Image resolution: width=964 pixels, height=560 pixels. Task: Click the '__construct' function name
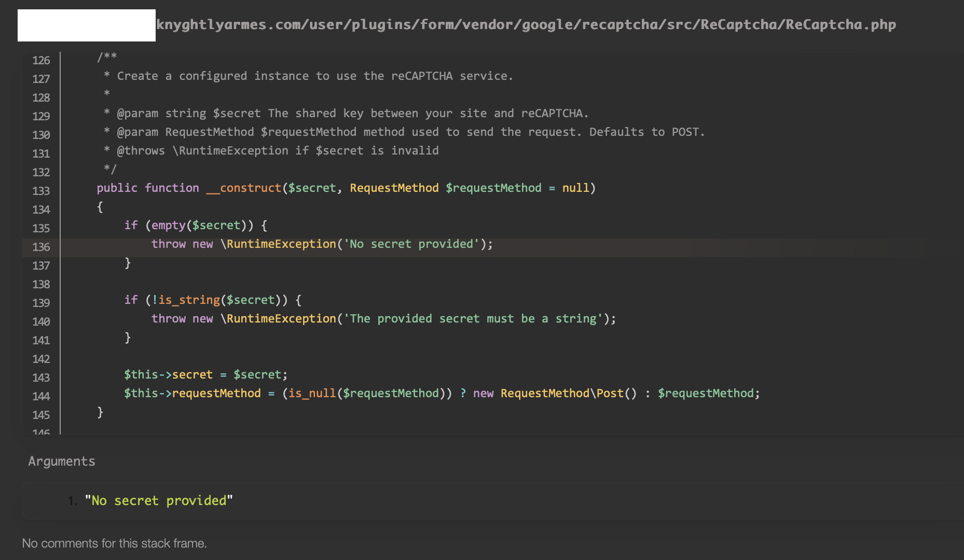click(243, 188)
